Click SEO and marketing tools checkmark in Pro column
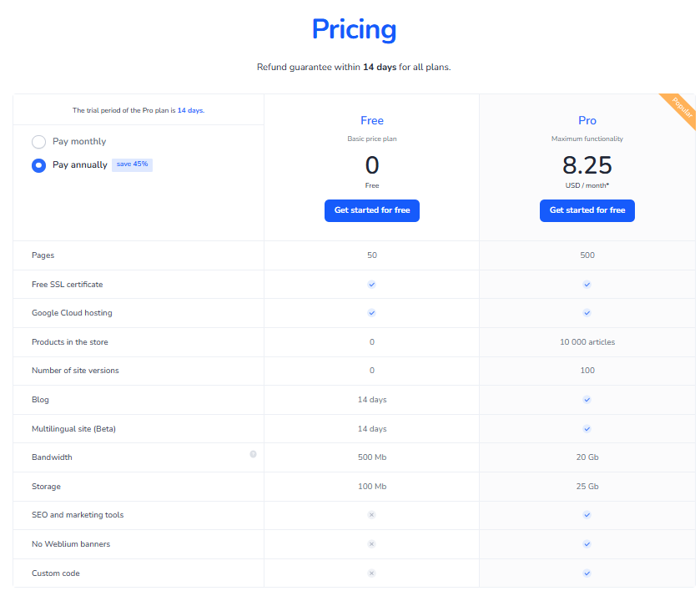Viewport: 700px width, 596px height. tap(587, 515)
